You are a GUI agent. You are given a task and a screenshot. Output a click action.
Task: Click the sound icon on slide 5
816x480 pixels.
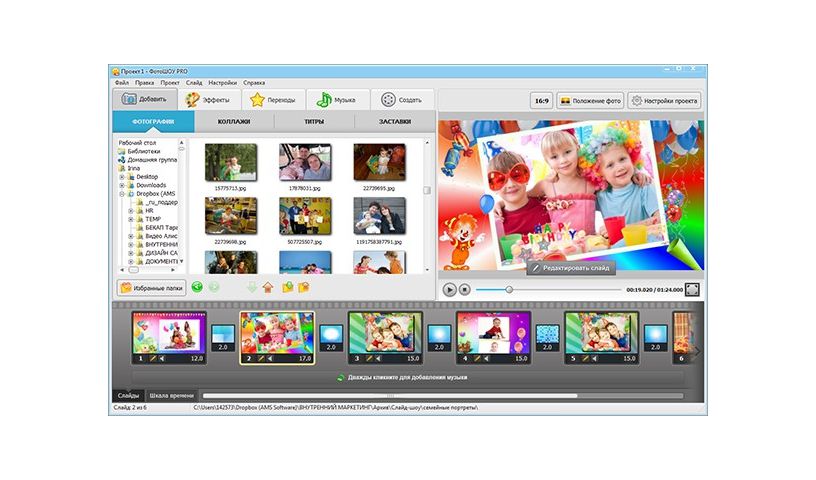click(595, 359)
